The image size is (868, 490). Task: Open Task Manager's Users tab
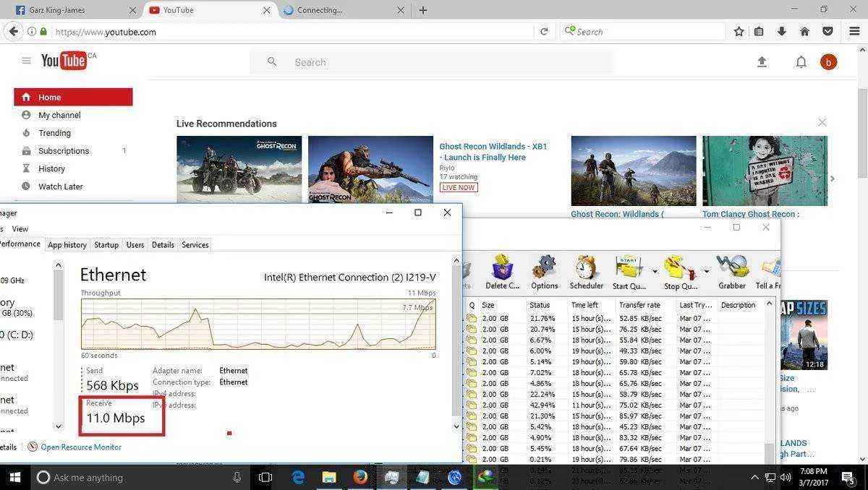(x=135, y=245)
